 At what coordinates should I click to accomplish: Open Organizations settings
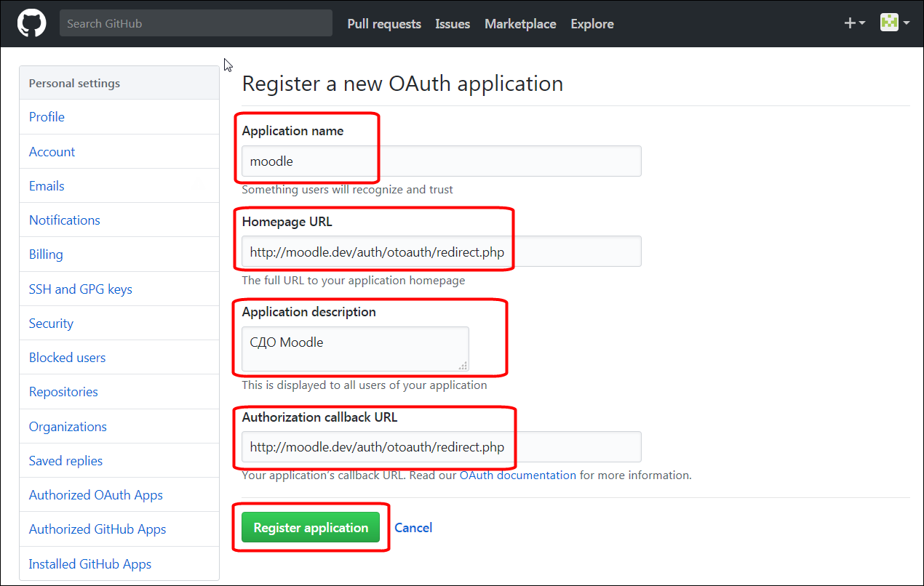[119, 427]
